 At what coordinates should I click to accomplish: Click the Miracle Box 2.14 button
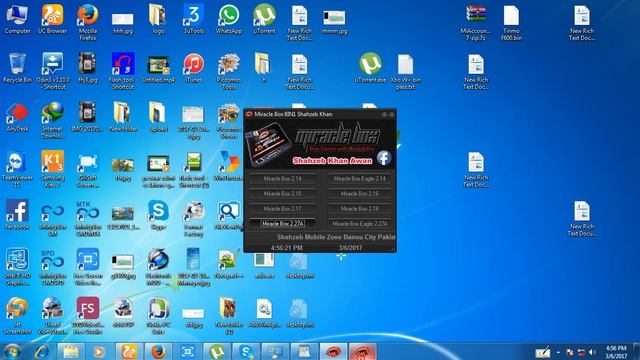pos(282,179)
